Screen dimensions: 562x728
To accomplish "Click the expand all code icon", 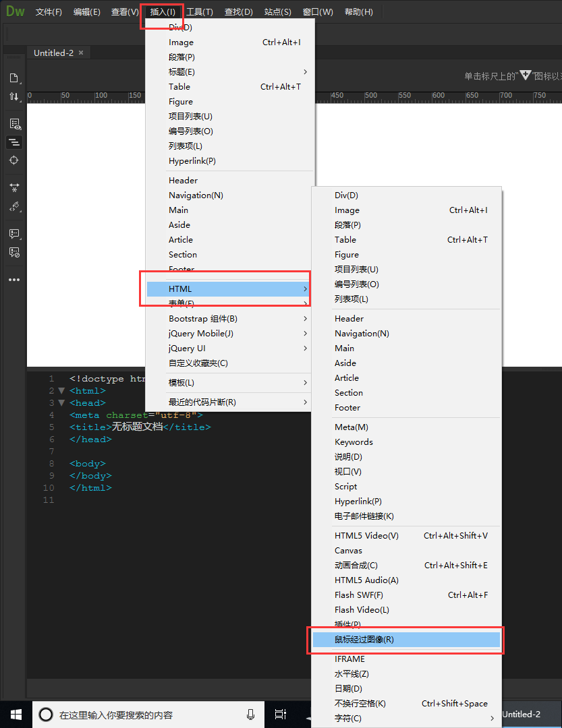I will (14, 187).
